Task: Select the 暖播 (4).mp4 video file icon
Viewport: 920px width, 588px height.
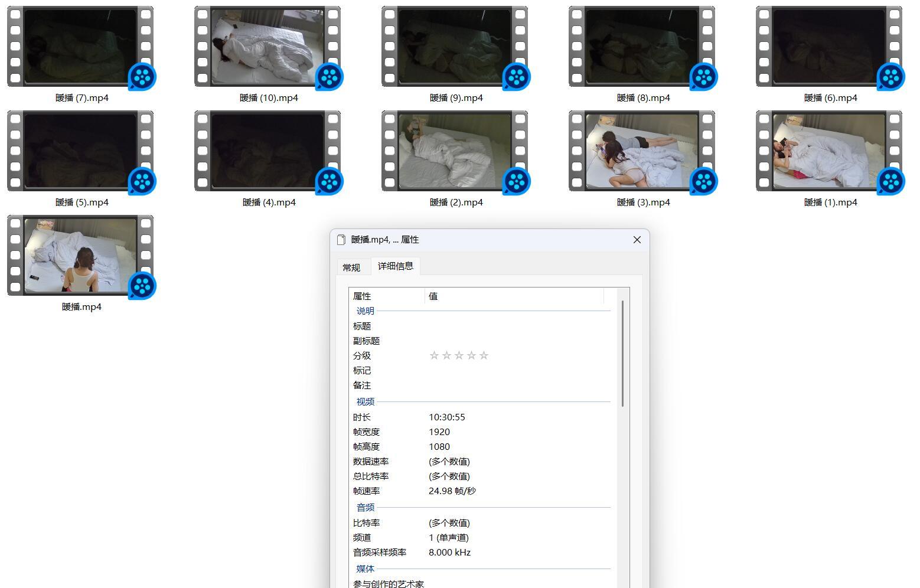Action: point(268,152)
